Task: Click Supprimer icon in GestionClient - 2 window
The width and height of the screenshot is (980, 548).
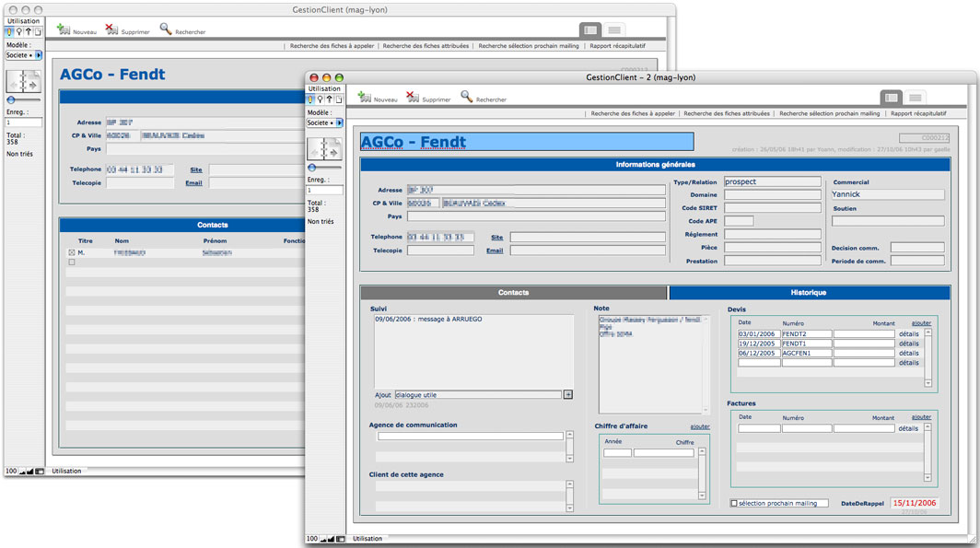Action: click(413, 97)
